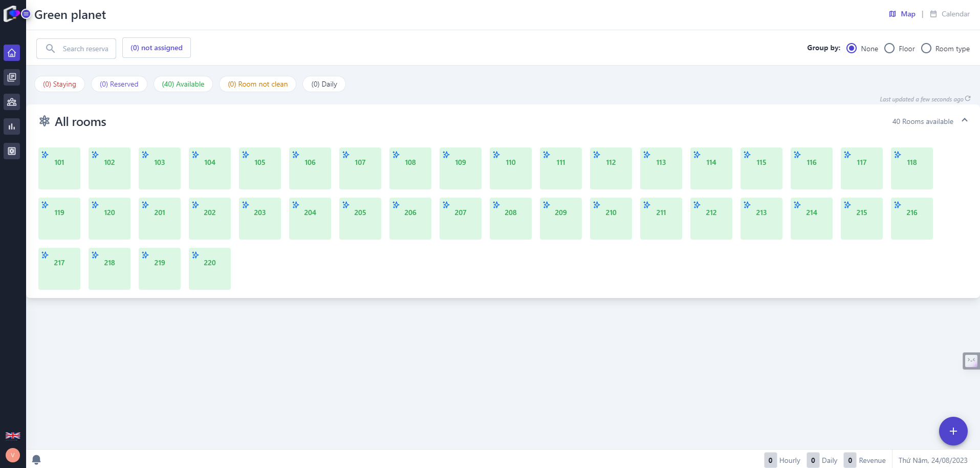Screen dimensions: 980x468
Task: Click the (0) not assigned button
Action: 156,48
